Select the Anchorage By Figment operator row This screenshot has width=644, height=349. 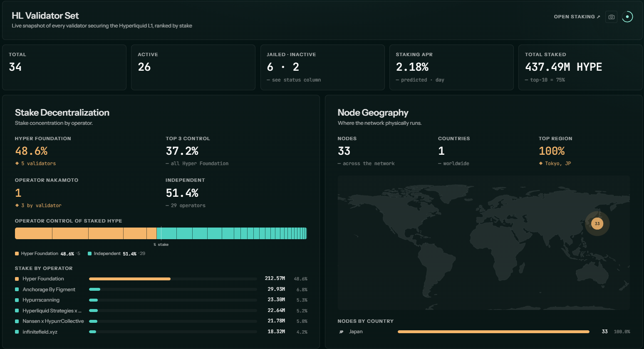pyautogui.click(x=161, y=290)
